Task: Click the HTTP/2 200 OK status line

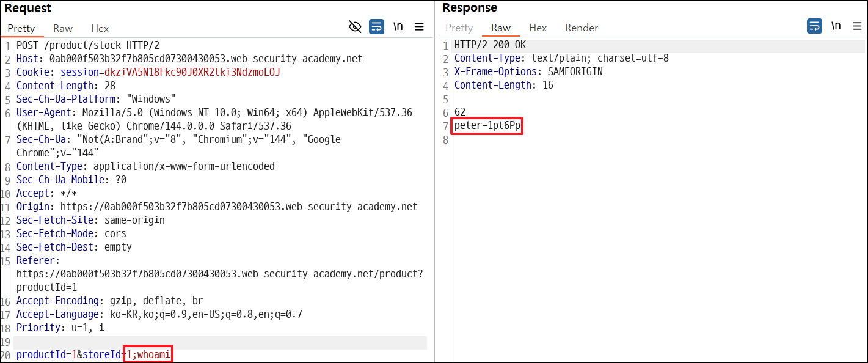Action: point(490,45)
